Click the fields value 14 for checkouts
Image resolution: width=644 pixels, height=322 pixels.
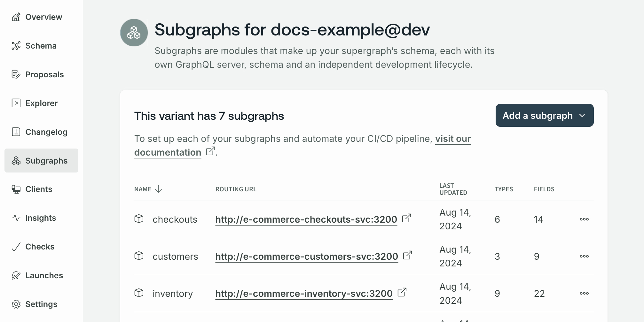(538, 219)
